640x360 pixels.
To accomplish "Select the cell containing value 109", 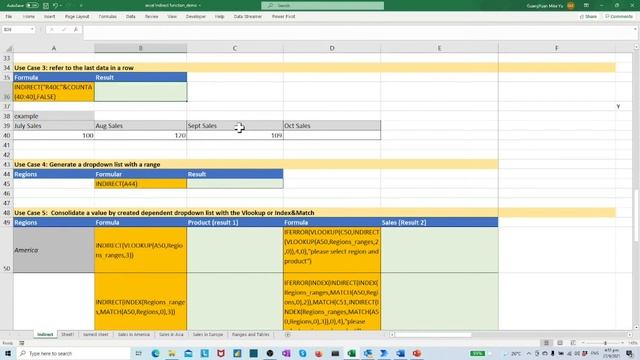I will [x=235, y=136].
